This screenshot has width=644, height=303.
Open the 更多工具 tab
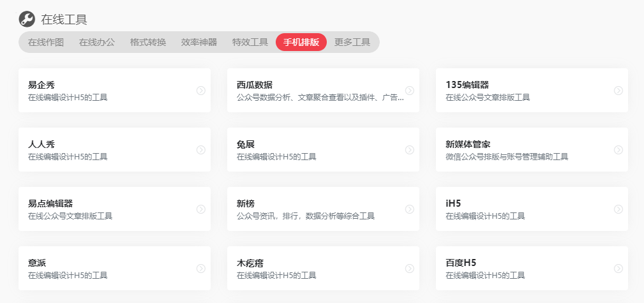pyautogui.click(x=352, y=42)
